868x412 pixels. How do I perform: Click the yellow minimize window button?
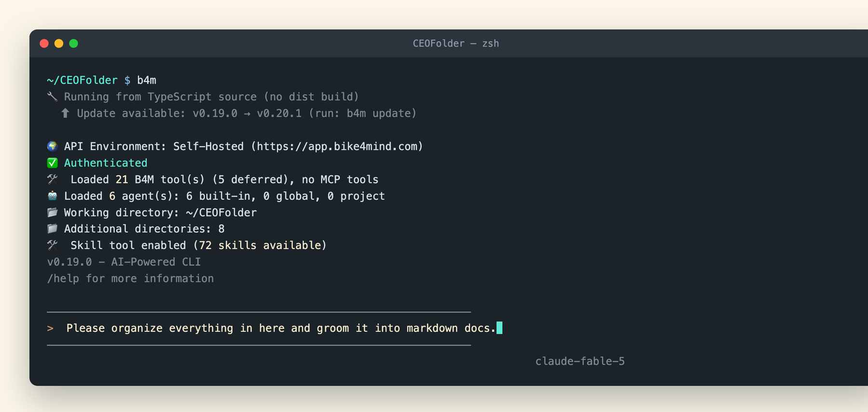click(x=59, y=43)
